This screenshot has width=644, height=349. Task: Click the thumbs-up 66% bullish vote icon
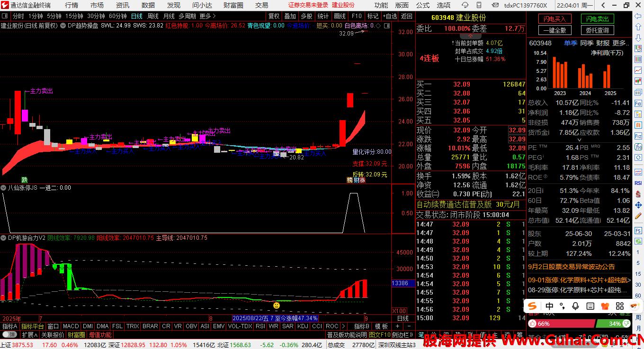click(x=532, y=324)
